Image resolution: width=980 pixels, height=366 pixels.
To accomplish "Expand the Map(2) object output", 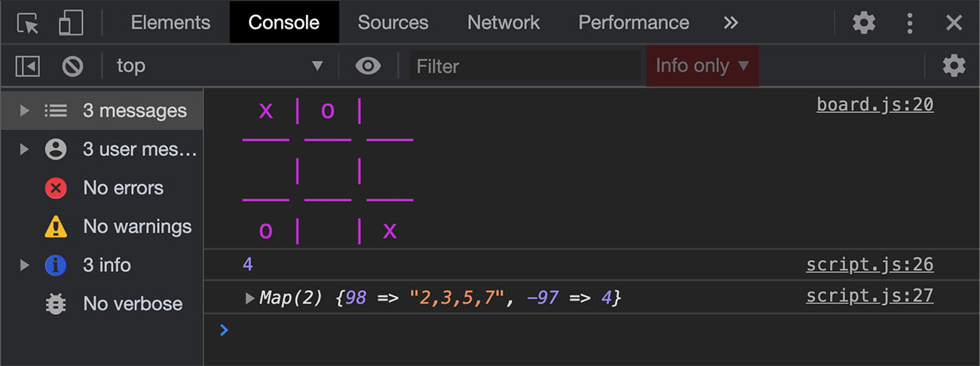I will click(x=250, y=299).
